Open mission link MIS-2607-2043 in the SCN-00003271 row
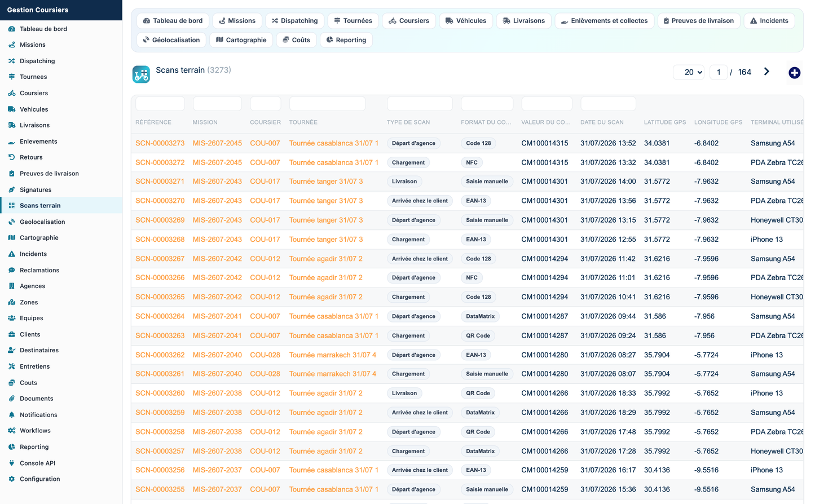815x504 pixels. tap(217, 182)
